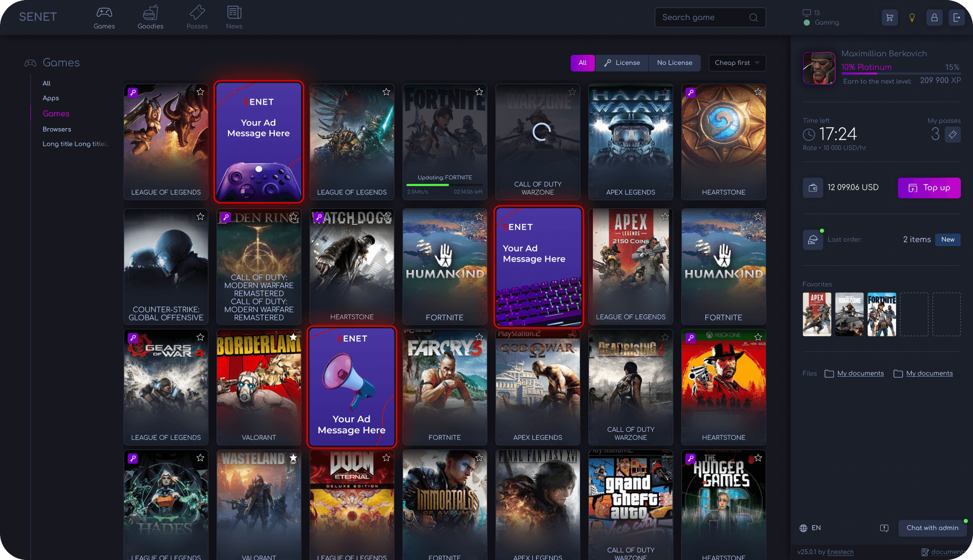Toggle the star on the Hunger Games card
Image resolution: width=973 pixels, height=560 pixels.
point(758,458)
